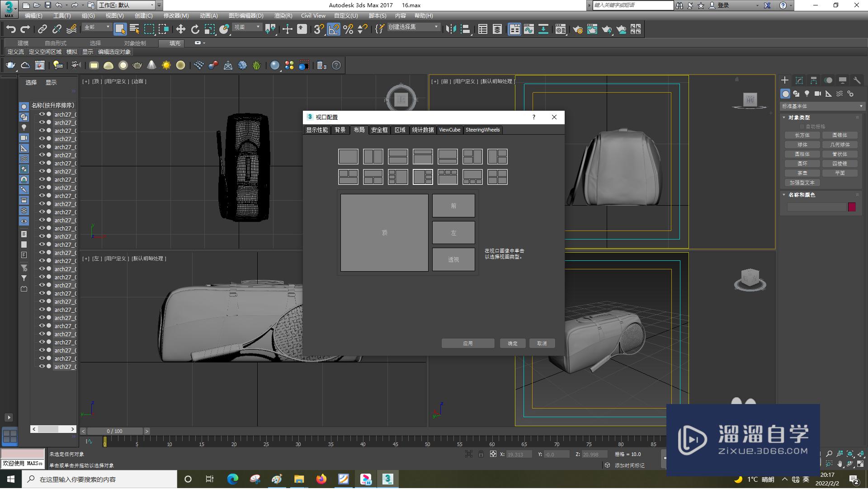Choose the Select and Move tool
Image resolution: width=868 pixels, height=489 pixels.
click(x=180, y=29)
